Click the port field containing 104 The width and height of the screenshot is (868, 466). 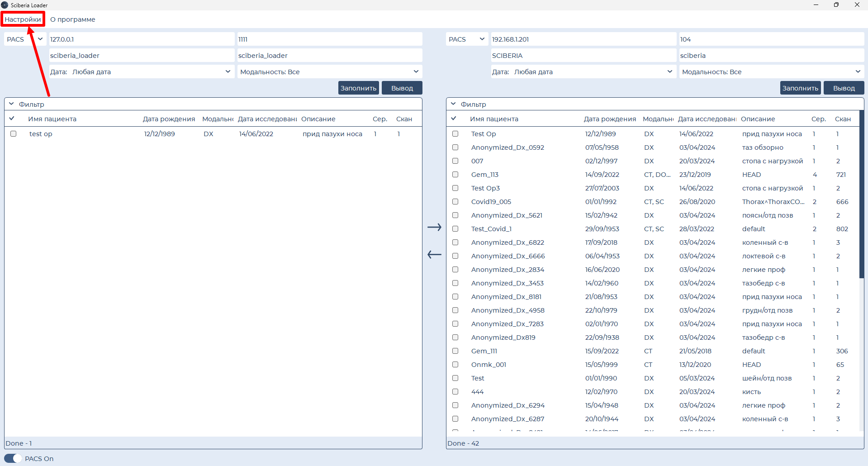pyautogui.click(x=772, y=39)
